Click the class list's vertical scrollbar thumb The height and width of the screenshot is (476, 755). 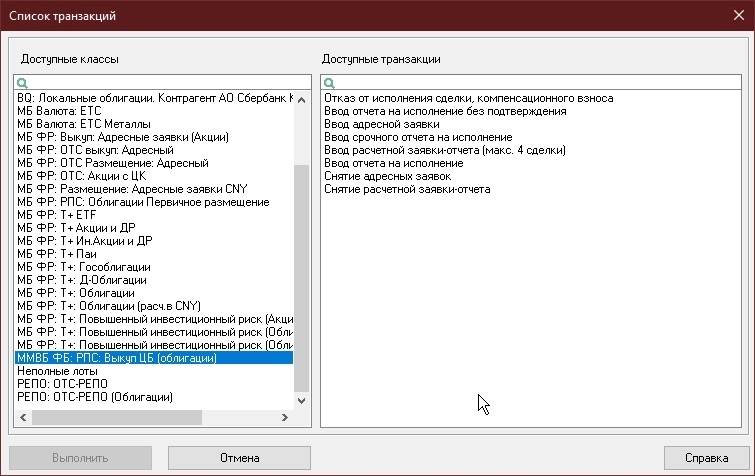point(301,278)
